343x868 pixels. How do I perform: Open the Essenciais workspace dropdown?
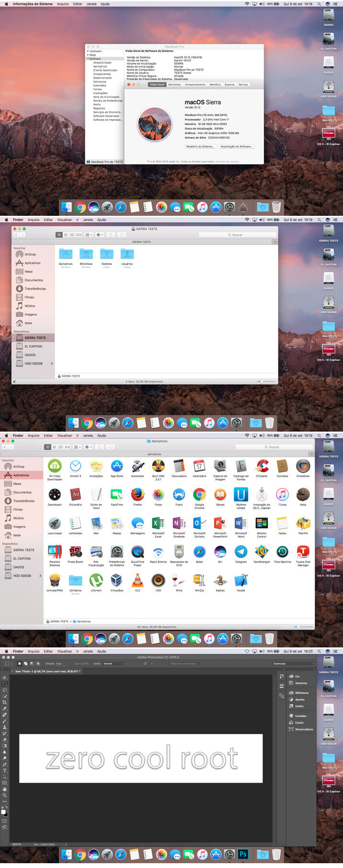pyautogui.click(x=293, y=664)
